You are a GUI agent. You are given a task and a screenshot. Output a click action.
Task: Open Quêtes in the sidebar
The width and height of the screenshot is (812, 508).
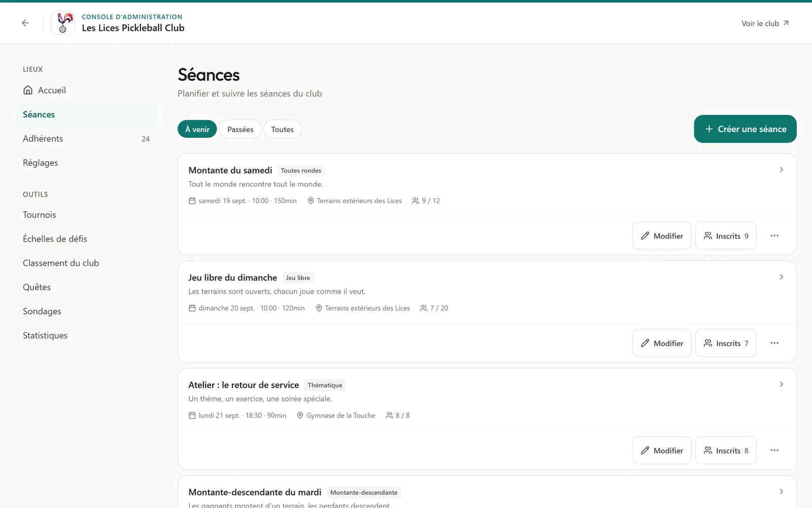(x=86, y=287)
